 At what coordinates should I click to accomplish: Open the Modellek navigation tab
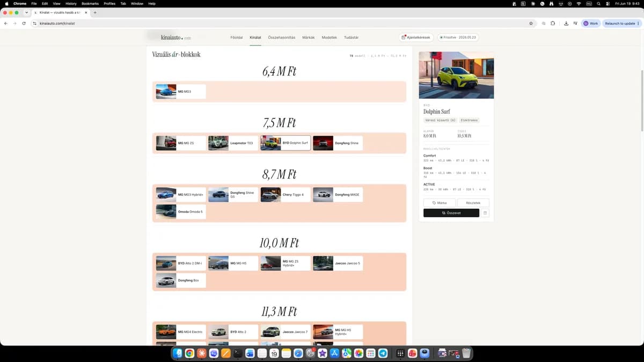329,38
